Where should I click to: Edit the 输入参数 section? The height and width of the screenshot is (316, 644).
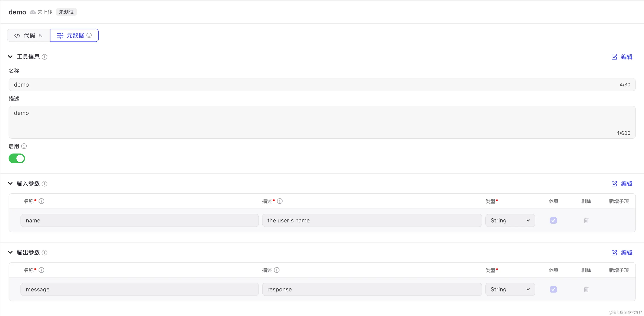coord(622,184)
